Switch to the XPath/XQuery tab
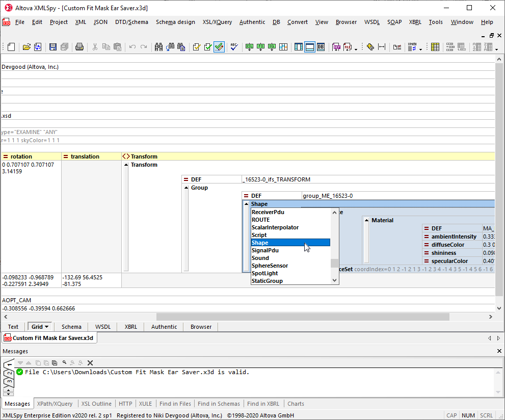 click(x=56, y=404)
